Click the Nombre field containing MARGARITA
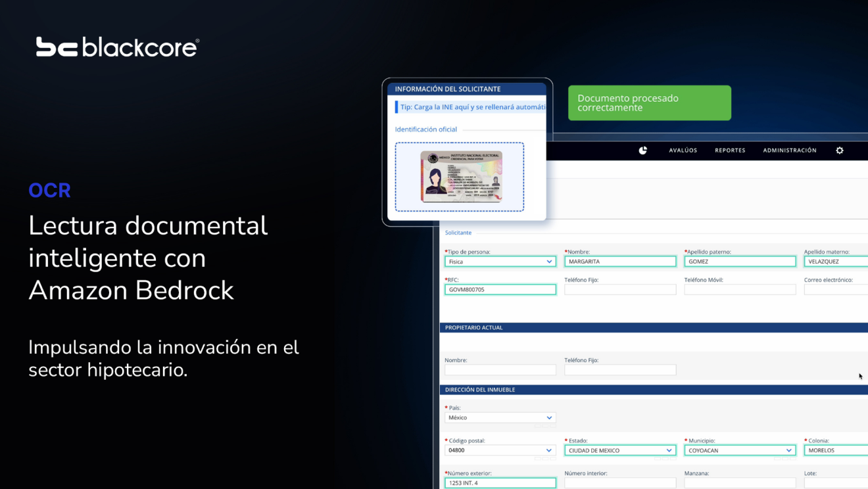This screenshot has height=489, width=868. pos(620,262)
